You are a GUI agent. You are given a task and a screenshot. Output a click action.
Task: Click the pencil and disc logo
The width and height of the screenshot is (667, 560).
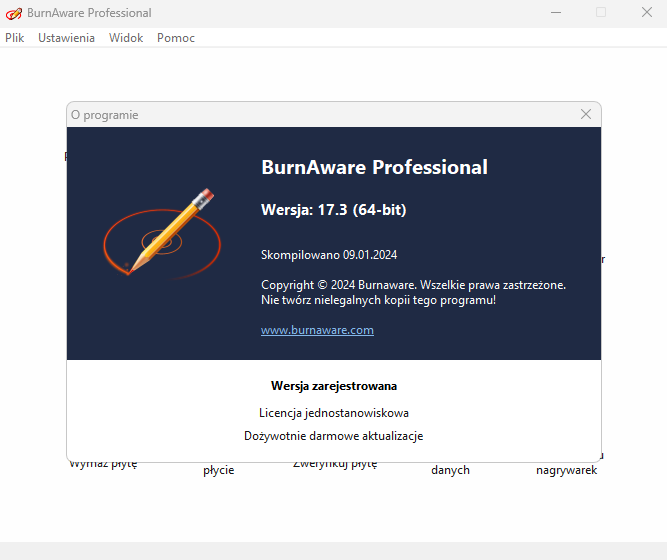[162, 233]
